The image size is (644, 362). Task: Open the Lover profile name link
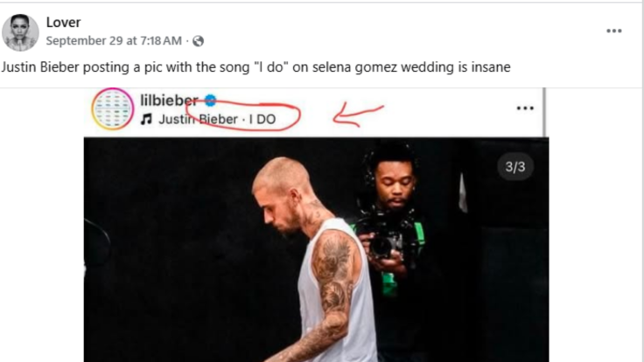pos(63,23)
